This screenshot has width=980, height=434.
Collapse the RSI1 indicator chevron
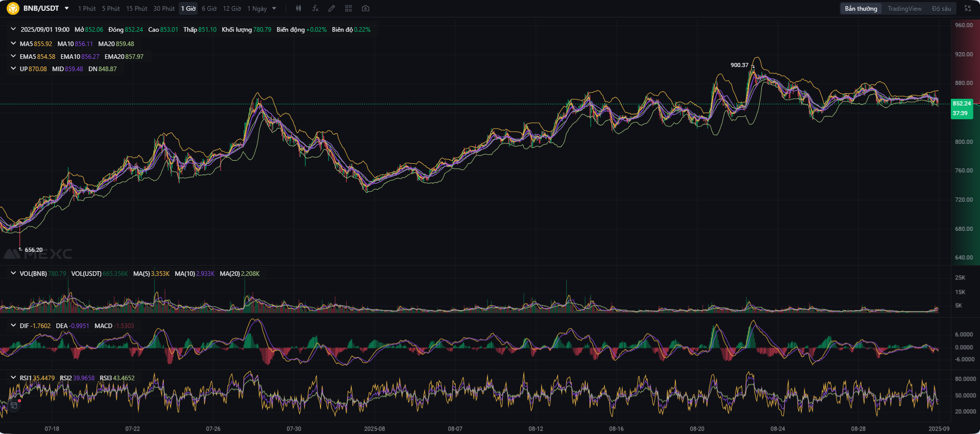[x=13, y=378]
